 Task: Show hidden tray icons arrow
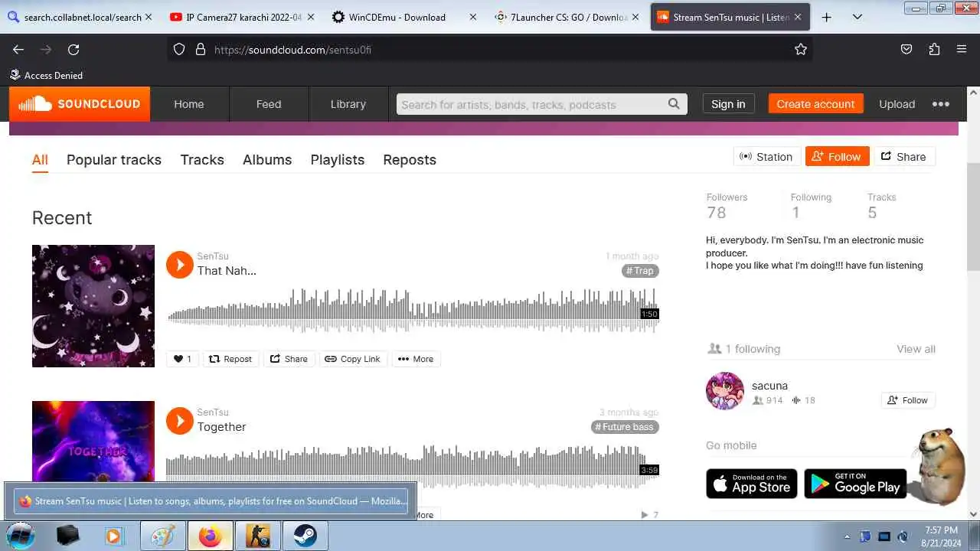tap(846, 536)
